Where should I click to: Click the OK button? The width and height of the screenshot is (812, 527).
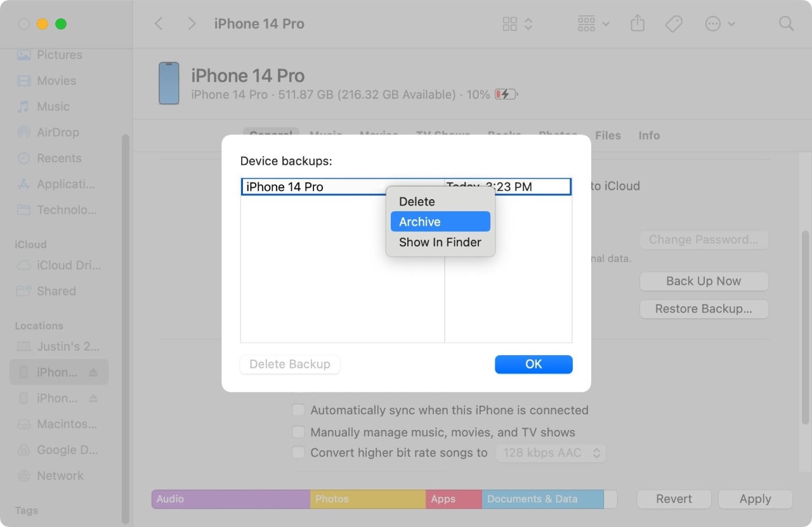pos(534,364)
